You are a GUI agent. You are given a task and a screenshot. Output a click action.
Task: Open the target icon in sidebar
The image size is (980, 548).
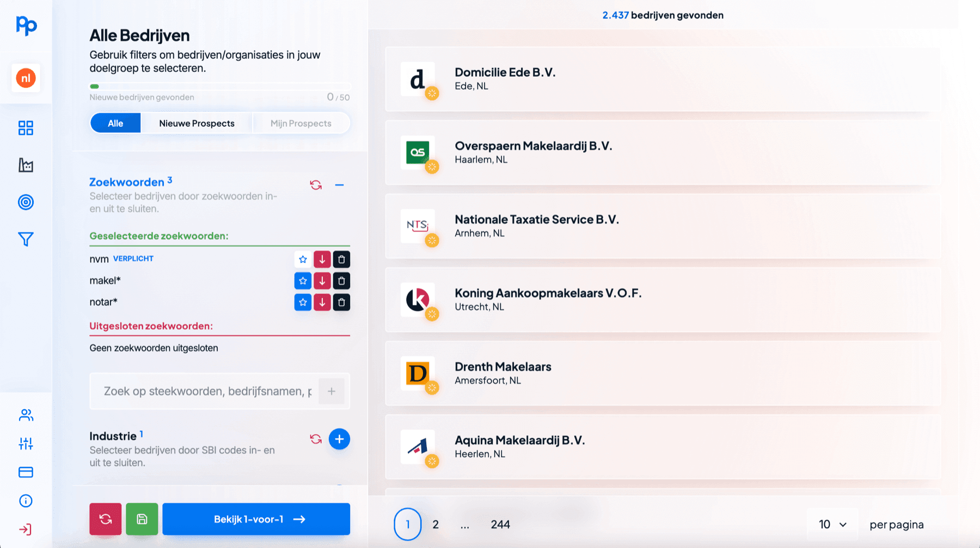26,202
